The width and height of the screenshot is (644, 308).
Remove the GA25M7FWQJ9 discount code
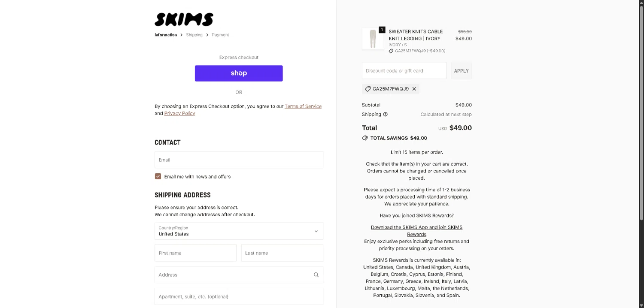coord(414,89)
